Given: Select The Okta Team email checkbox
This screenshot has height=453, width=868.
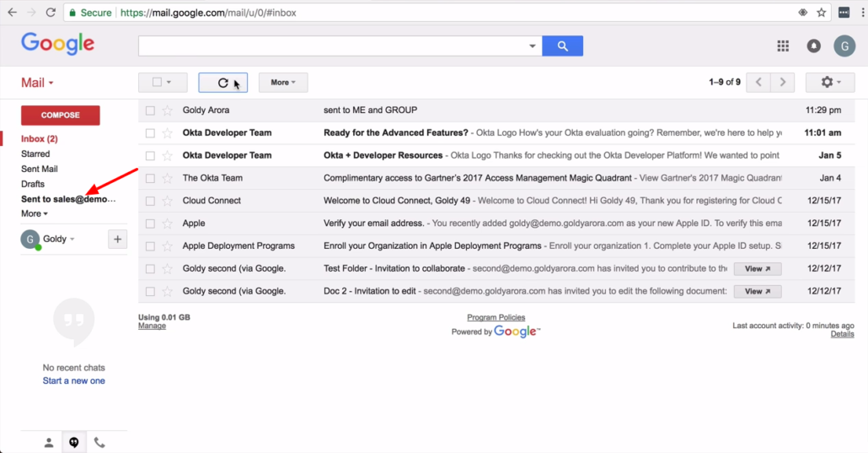Looking at the screenshot, I should point(150,179).
